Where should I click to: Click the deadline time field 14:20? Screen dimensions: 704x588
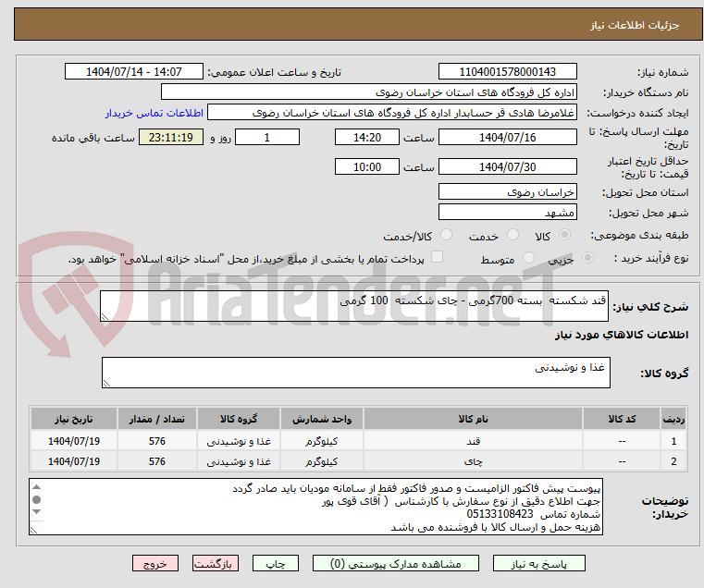[367, 138]
